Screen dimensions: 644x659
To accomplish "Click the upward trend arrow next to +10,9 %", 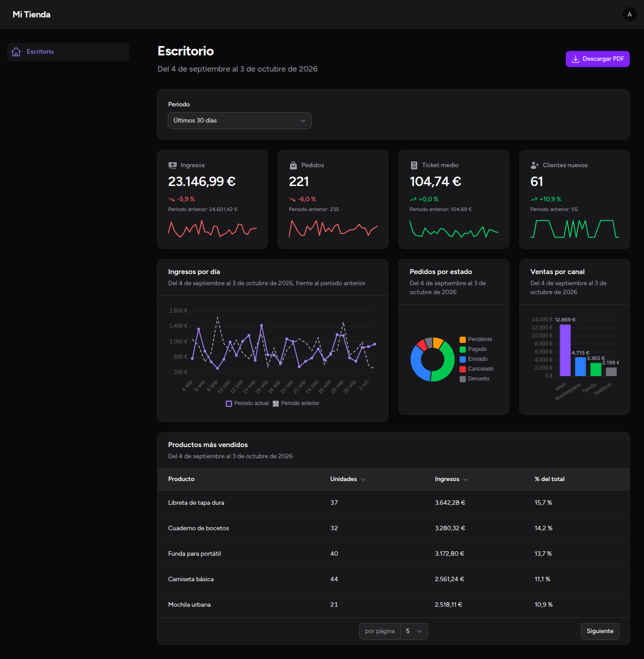I will pyautogui.click(x=534, y=199).
